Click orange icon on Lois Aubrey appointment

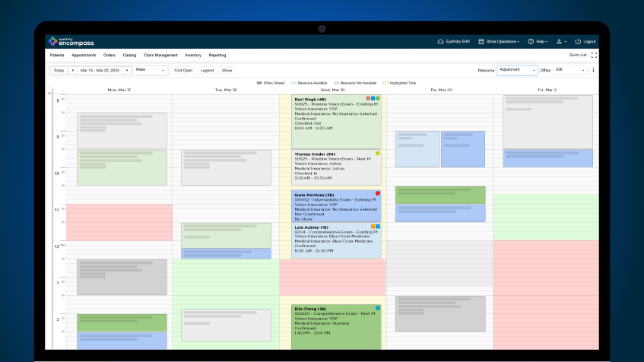pyautogui.click(x=373, y=227)
